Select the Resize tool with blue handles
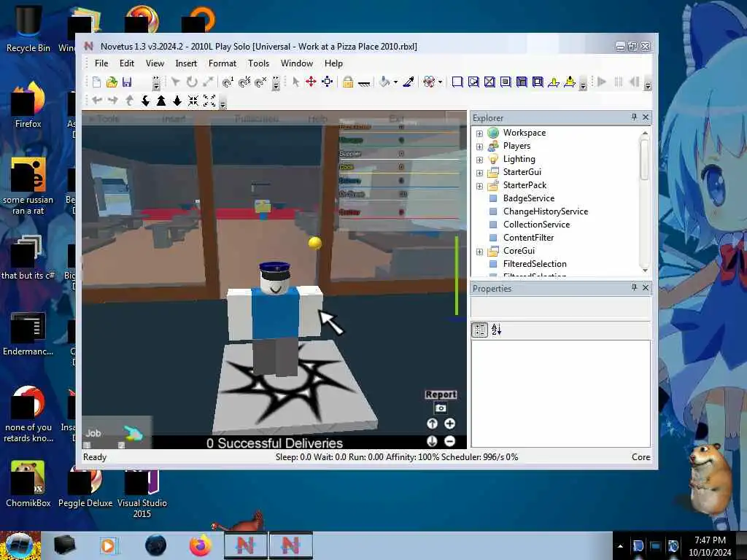747x560 pixels. pos(328,82)
